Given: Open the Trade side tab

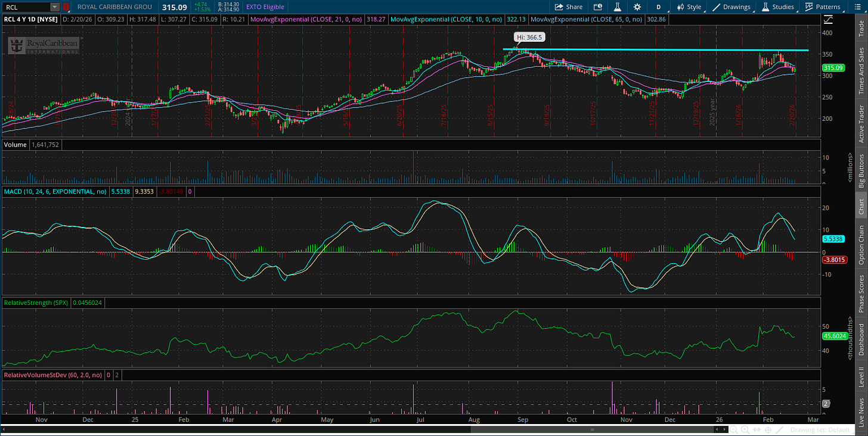Looking at the screenshot, I should click(861, 28).
